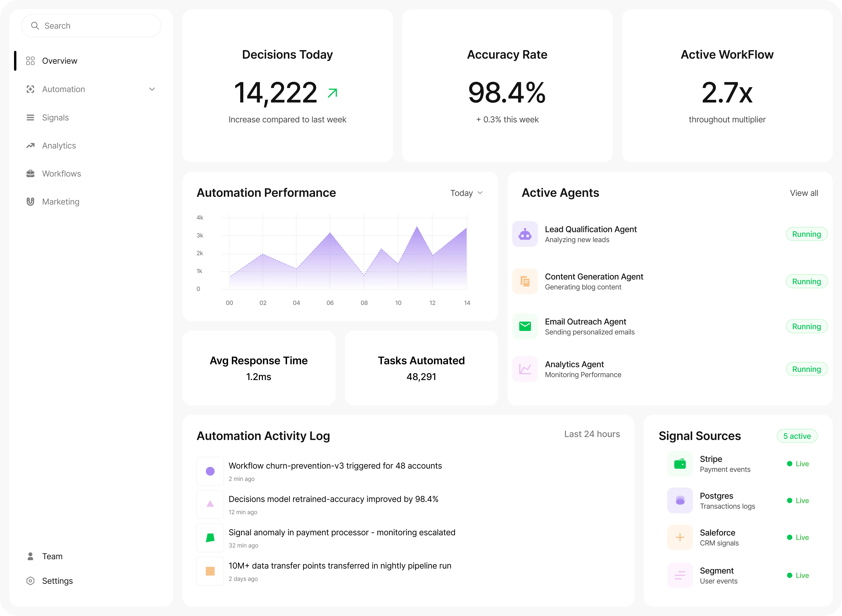Click the Lead Qualification Agent robot icon
The width and height of the screenshot is (842, 616).
tap(525, 234)
